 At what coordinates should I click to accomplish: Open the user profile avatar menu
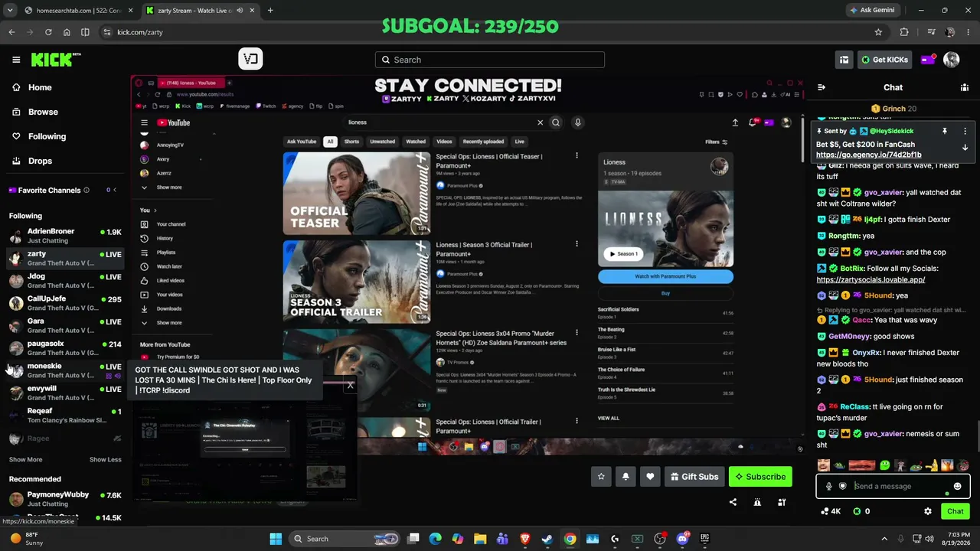point(952,60)
